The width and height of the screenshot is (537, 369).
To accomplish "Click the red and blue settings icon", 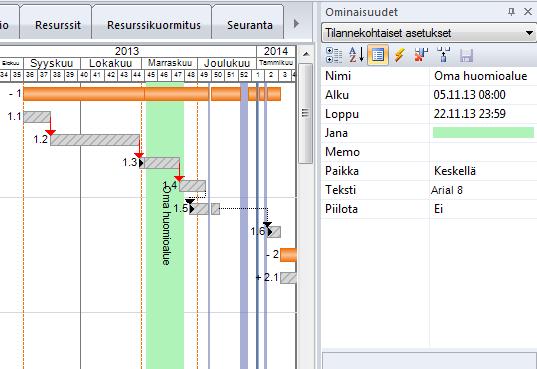I will click(x=421, y=55).
